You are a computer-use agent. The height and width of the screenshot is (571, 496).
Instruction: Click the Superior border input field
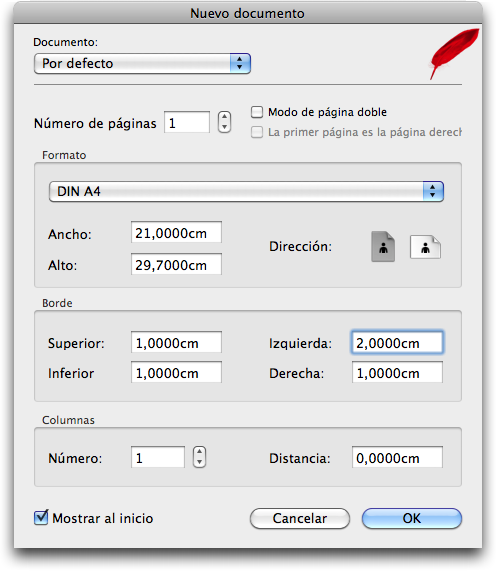click(176, 342)
